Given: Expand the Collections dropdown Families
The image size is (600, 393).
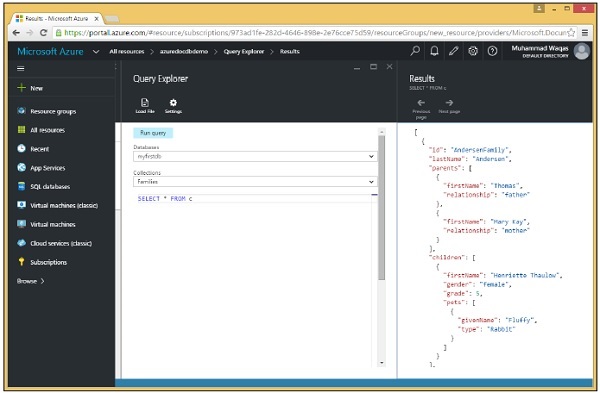Looking at the screenshot, I should (x=255, y=182).
